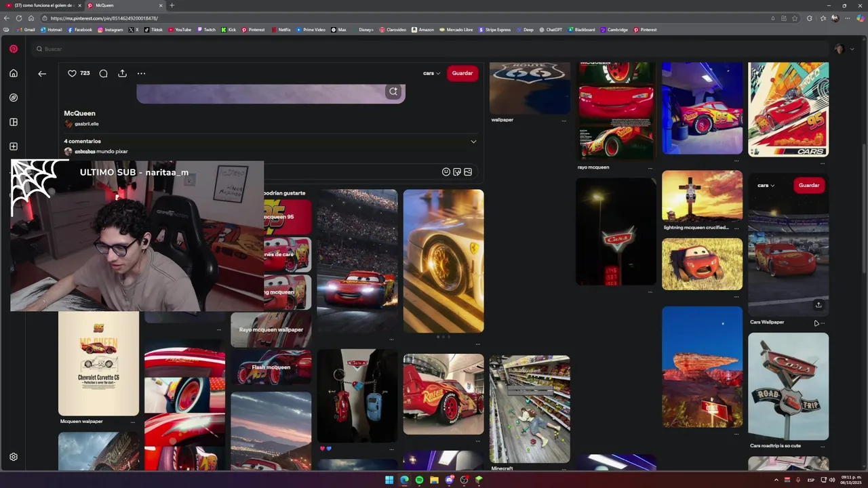Go to Home feed in the sidebar
Image resolution: width=868 pixels, height=488 pixels.
click(13, 73)
